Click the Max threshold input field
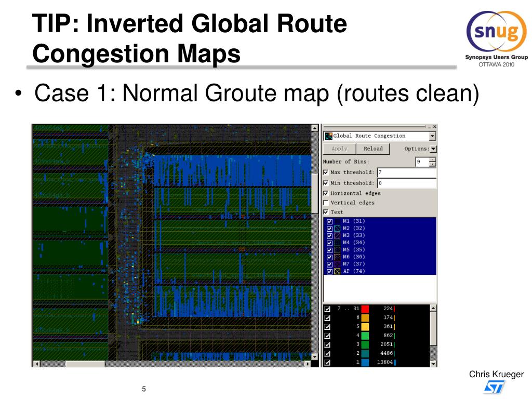Screen dimensions: 532x399 [x=406, y=172]
